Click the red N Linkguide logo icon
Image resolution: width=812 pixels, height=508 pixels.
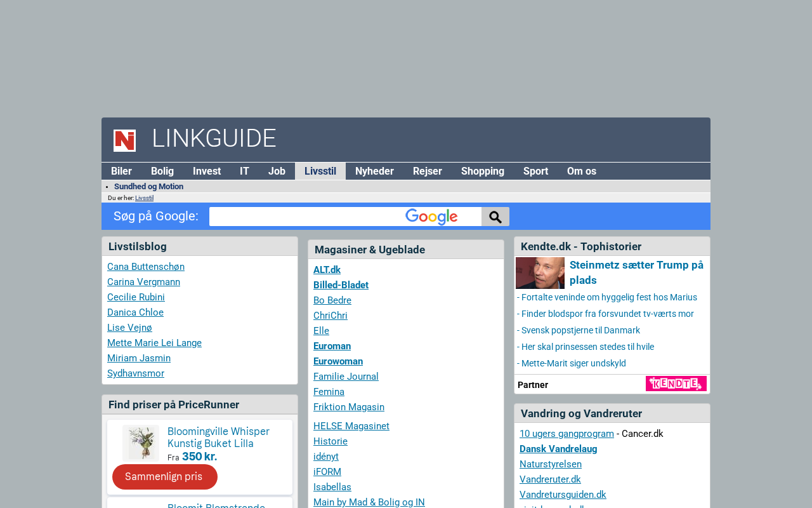(x=124, y=140)
